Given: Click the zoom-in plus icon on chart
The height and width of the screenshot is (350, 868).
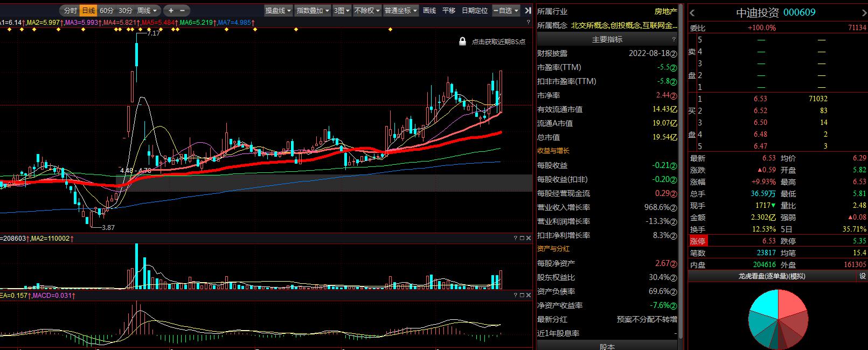Looking at the screenshot, I should 171,10.
